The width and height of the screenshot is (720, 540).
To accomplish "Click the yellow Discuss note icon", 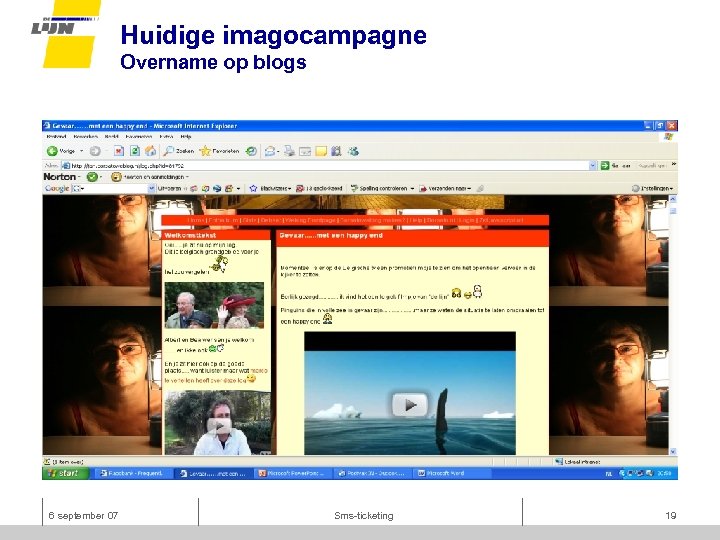I will pos(321,151).
